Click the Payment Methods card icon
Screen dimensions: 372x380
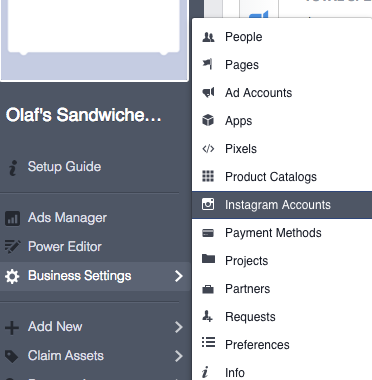(x=208, y=233)
